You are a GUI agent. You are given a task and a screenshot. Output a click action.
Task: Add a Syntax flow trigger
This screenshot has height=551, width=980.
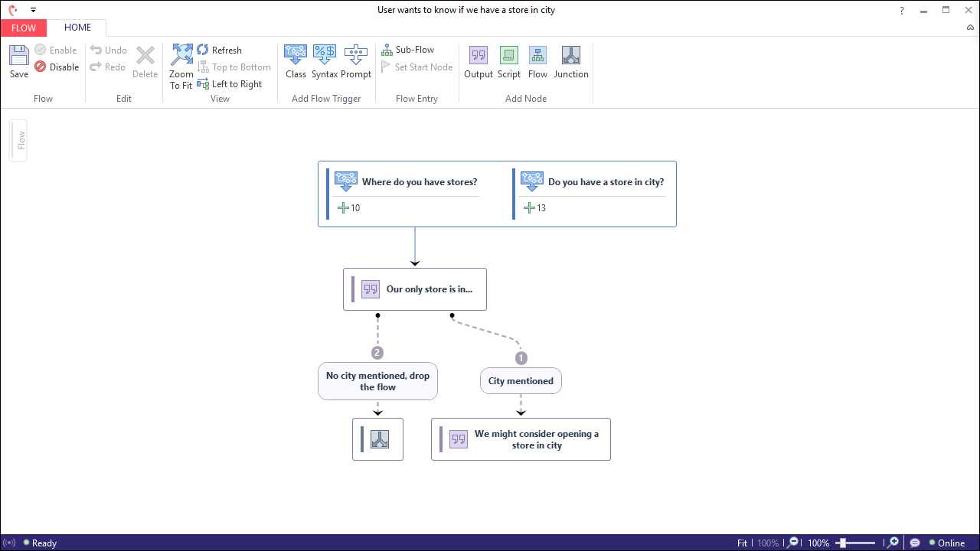click(x=325, y=62)
